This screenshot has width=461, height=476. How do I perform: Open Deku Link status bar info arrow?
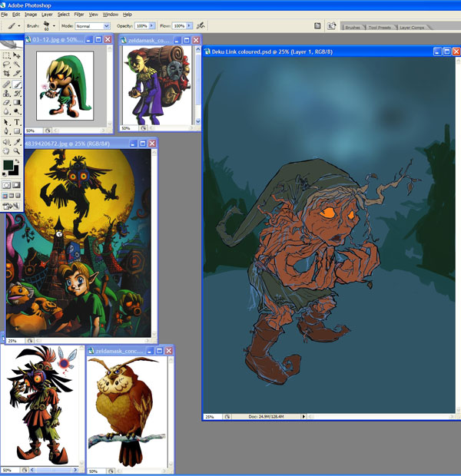[x=303, y=417]
